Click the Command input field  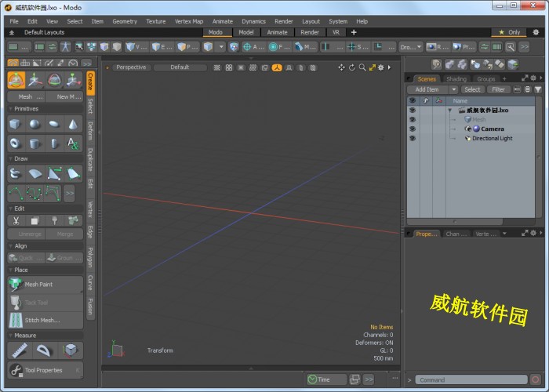pyautogui.click(x=471, y=379)
